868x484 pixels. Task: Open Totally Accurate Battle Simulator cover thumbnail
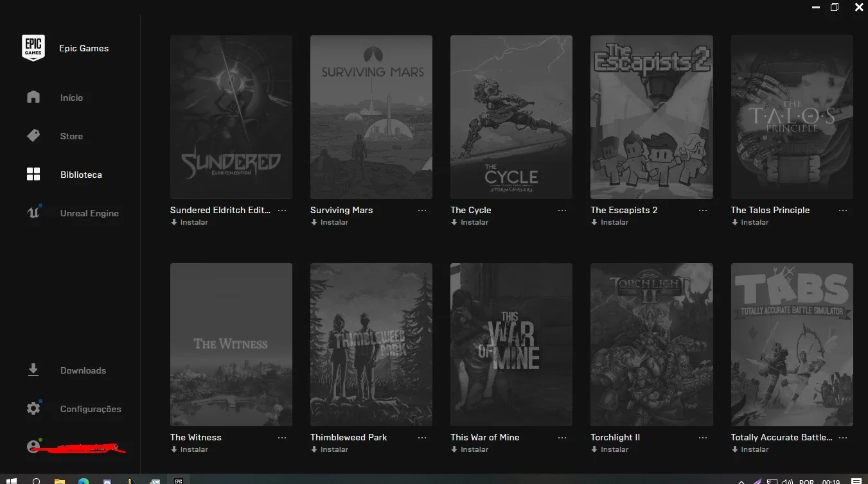792,345
